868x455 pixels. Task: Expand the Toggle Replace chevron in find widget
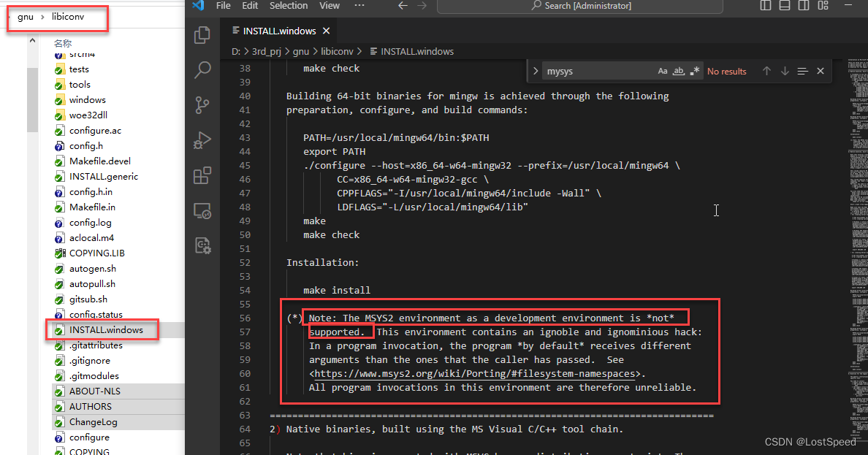click(534, 71)
